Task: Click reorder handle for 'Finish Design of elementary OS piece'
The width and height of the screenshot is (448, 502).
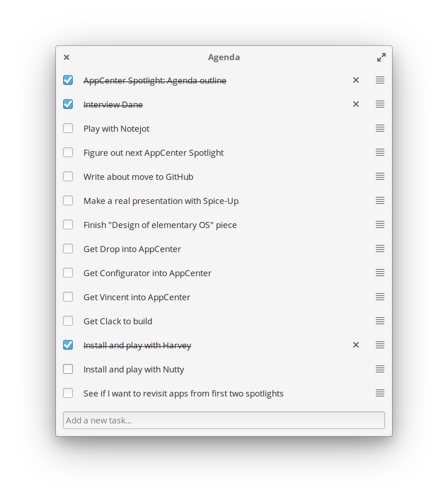Action: coord(380,225)
